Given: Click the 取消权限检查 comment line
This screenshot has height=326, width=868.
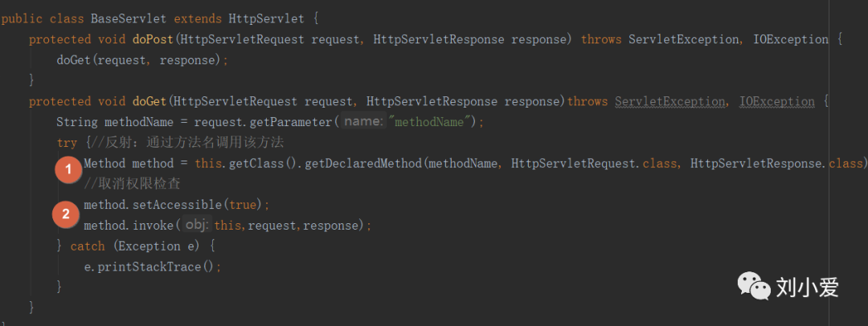Looking at the screenshot, I should tap(132, 185).
